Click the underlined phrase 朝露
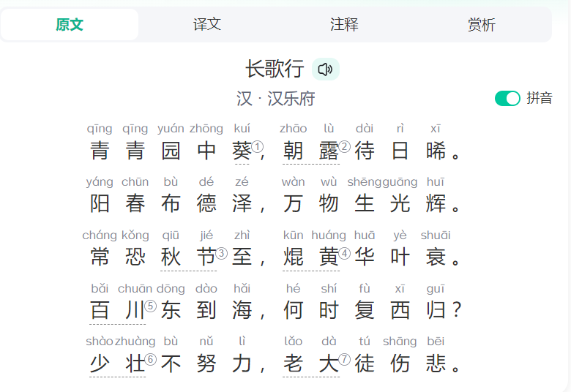Screen dimensions: 571x392 click(x=310, y=151)
